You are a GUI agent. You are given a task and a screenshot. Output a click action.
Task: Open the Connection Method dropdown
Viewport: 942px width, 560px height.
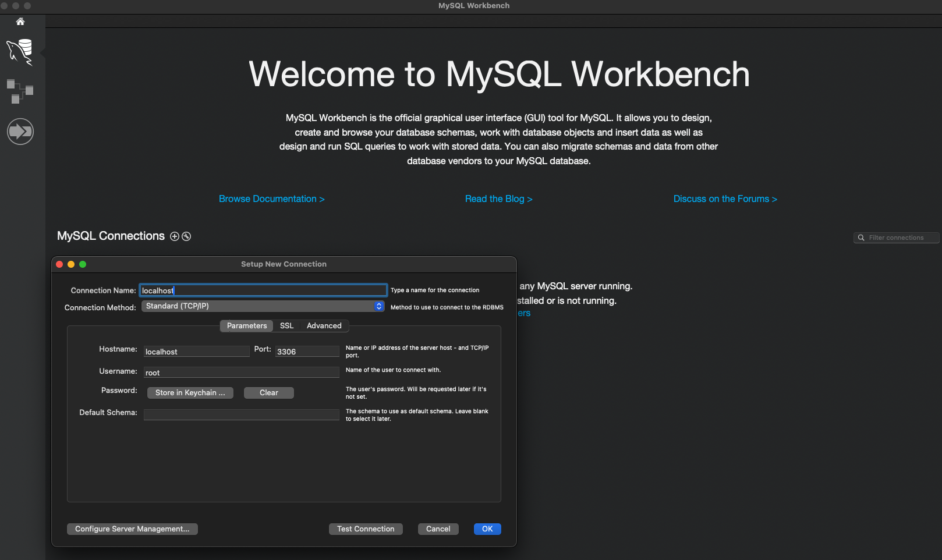[x=263, y=306]
